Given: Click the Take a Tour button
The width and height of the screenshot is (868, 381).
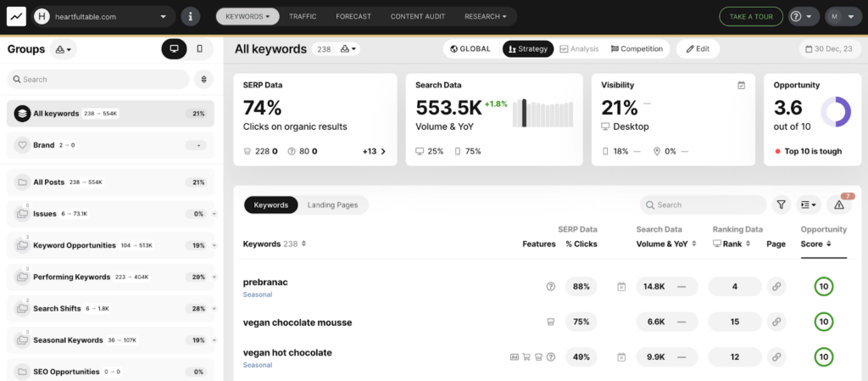Looking at the screenshot, I should [750, 16].
